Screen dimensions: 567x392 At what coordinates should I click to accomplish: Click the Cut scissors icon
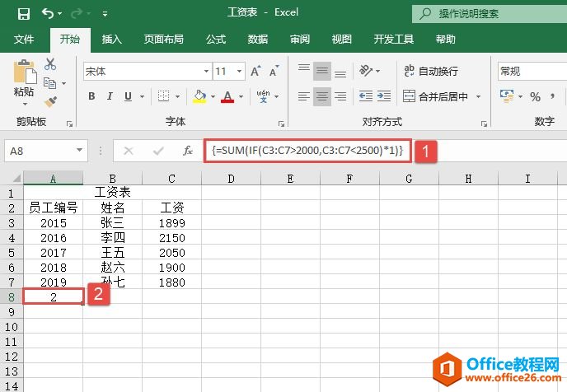point(50,64)
